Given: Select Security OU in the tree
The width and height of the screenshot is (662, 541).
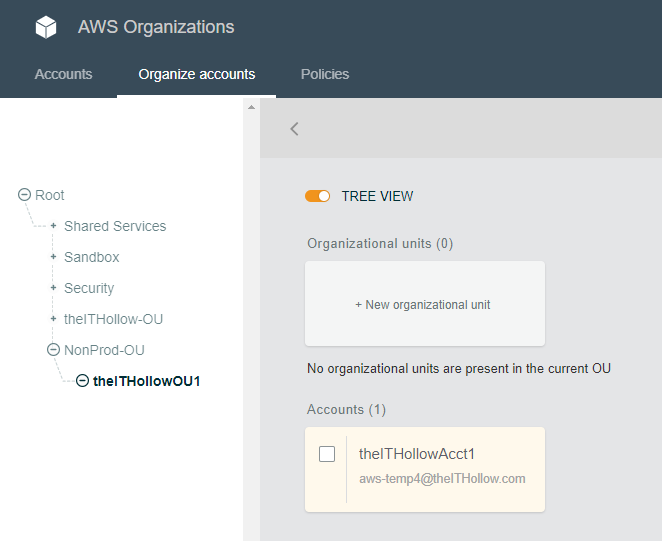Looking at the screenshot, I should [89, 288].
